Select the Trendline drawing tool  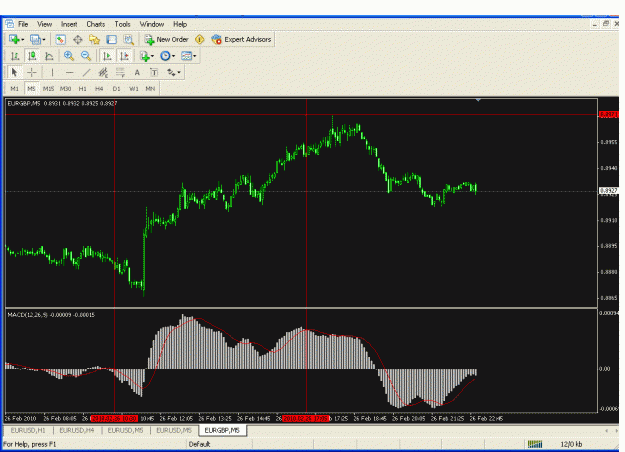[x=86, y=73]
